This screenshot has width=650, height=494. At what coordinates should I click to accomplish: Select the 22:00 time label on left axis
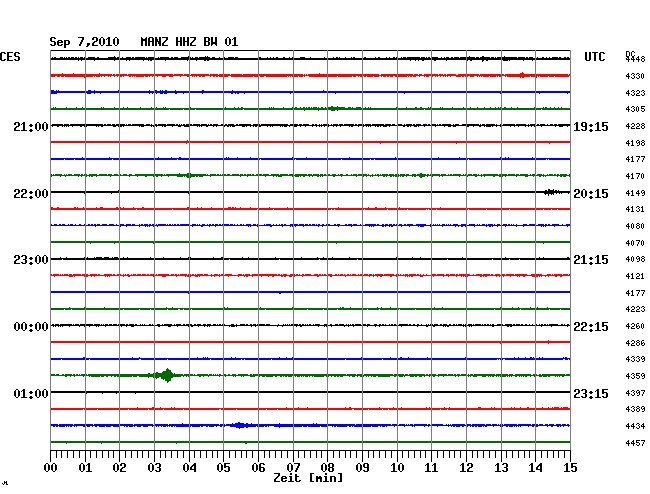coord(30,193)
